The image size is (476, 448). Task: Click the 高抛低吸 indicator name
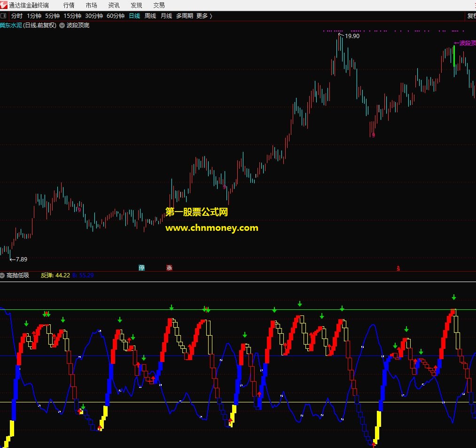click(18, 275)
